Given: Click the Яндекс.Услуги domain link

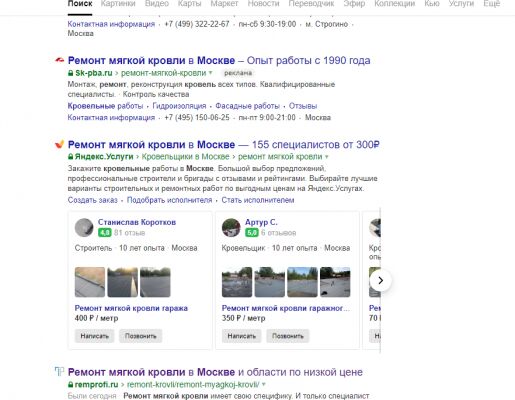Looking at the screenshot, I should click(104, 156).
